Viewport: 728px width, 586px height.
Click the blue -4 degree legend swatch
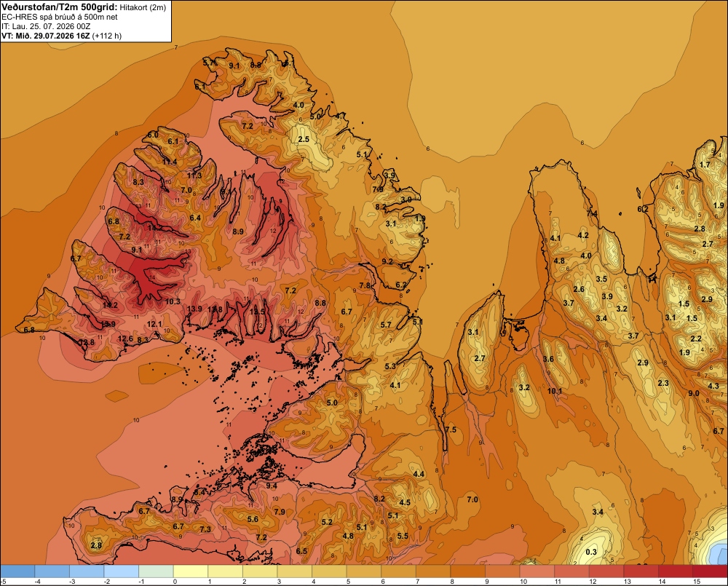[x=52, y=571]
